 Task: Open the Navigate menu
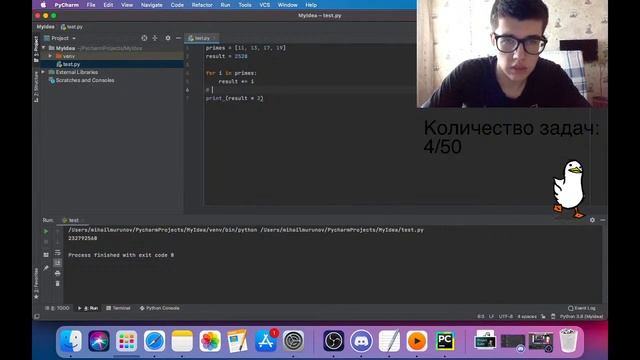point(151,5)
